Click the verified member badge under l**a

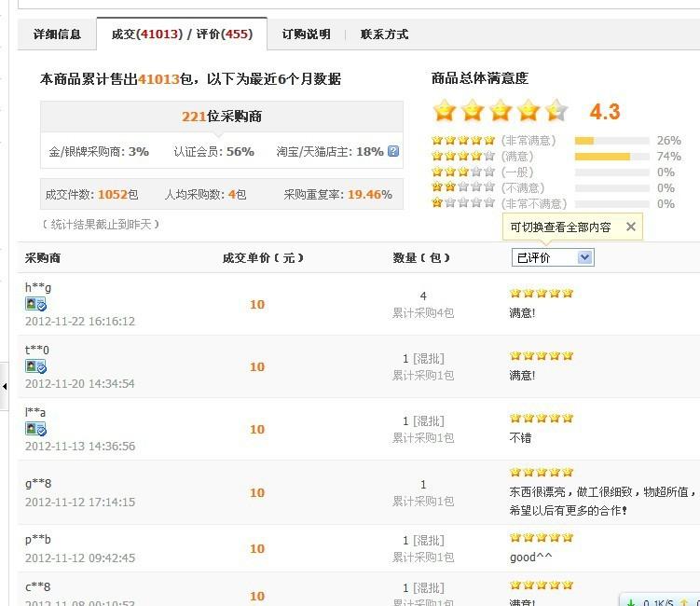[x=36, y=429]
